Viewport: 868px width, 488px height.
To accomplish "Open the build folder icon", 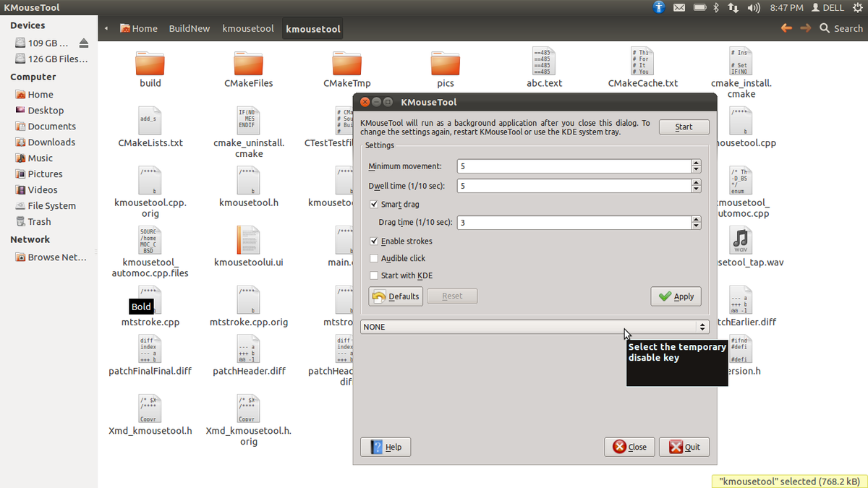I will [x=150, y=64].
